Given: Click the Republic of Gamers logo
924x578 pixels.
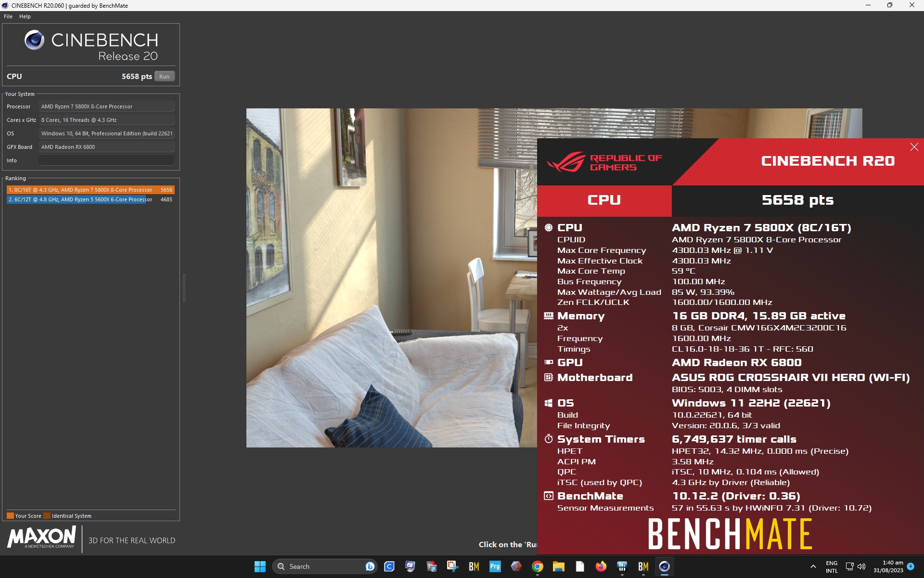Looking at the screenshot, I should click(604, 162).
